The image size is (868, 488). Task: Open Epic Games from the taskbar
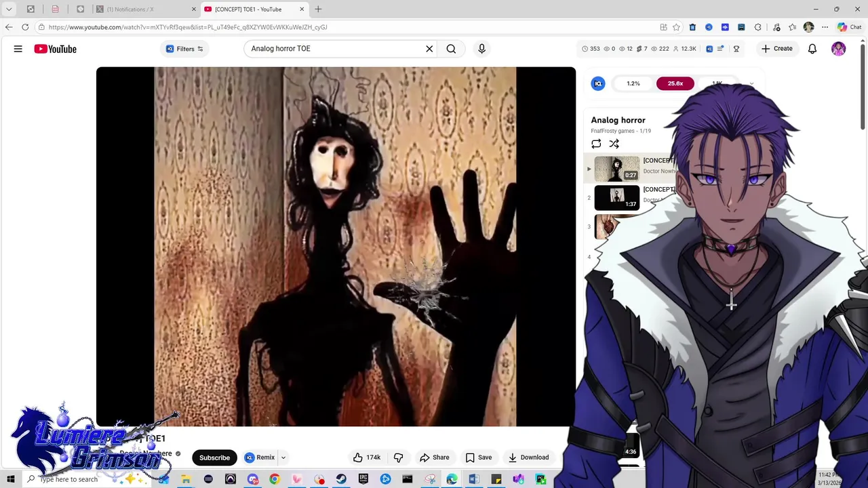[x=363, y=479]
